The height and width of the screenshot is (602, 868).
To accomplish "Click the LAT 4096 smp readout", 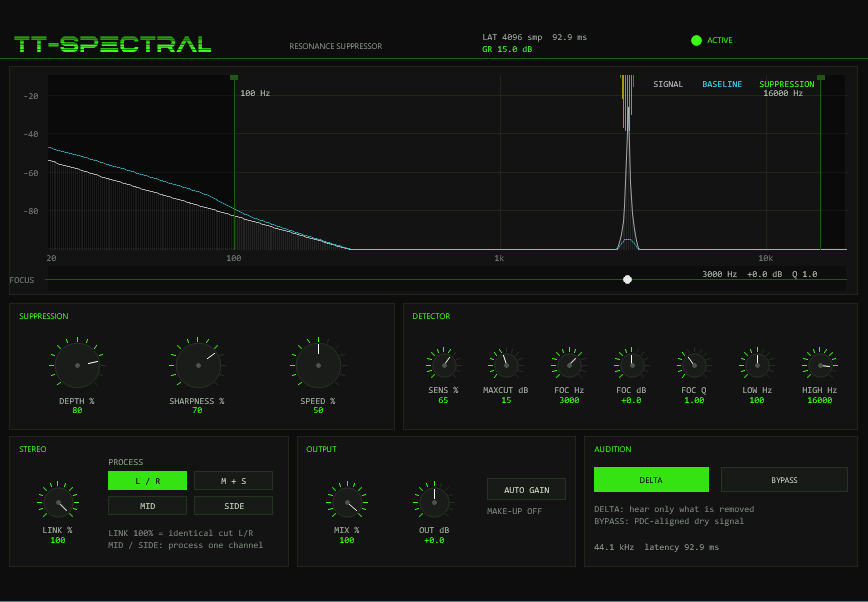I will [x=512, y=37].
